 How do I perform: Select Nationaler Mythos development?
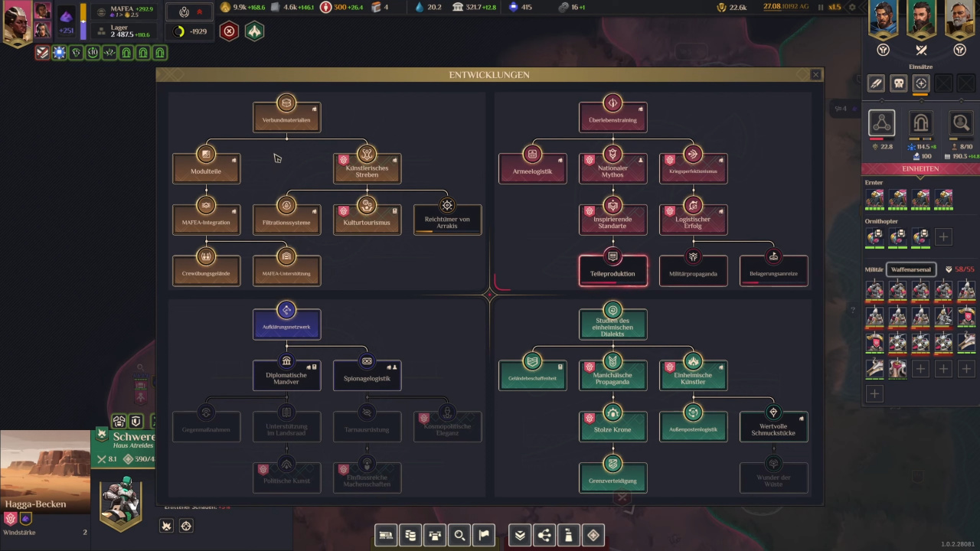click(612, 168)
